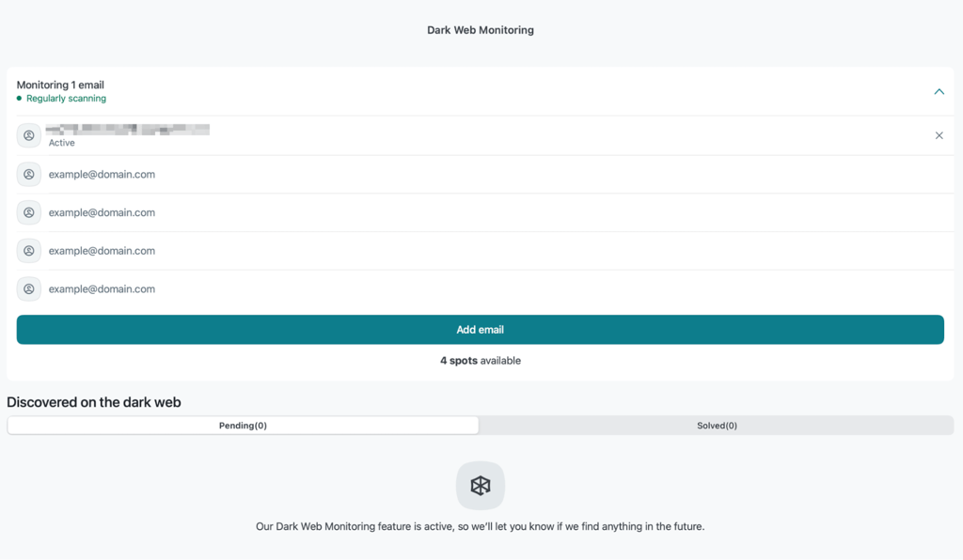Click the Discovered on the dark web heading
Image resolution: width=963 pixels, height=560 pixels.
94,402
